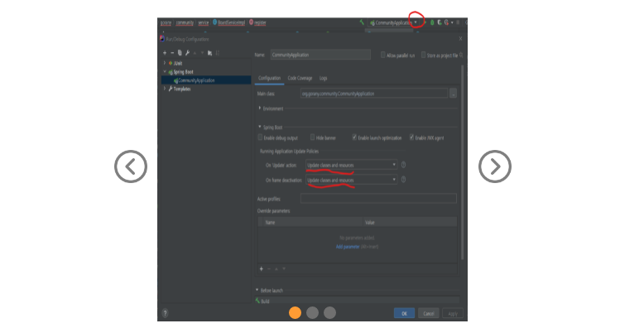
Task: Click the green Debug bug icon
Action: pos(432,22)
